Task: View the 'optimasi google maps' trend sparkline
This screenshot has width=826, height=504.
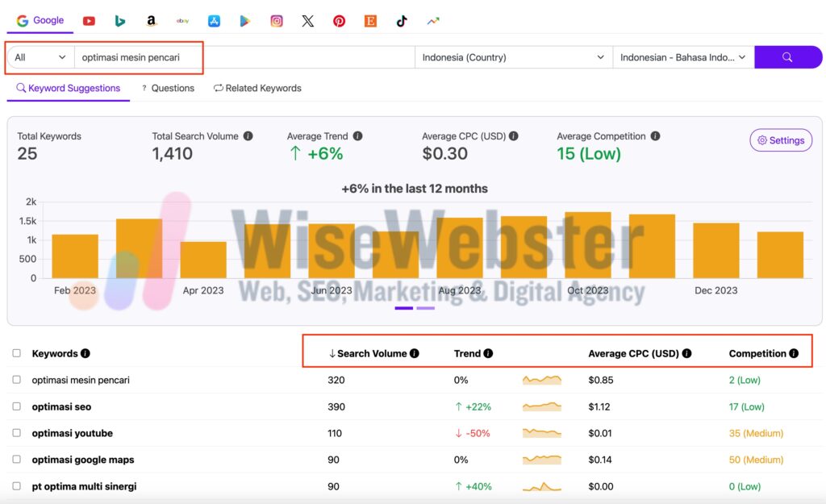Action: tap(541, 460)
